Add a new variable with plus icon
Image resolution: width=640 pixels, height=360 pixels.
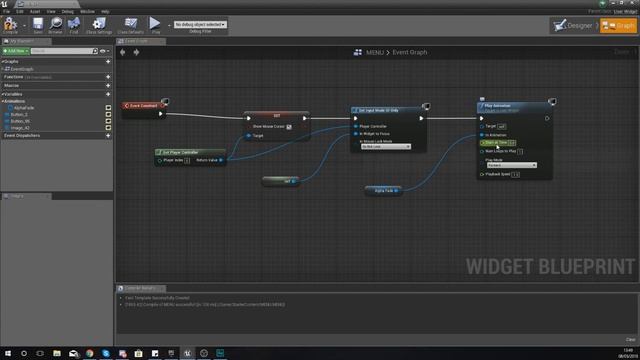pos(108,94)
